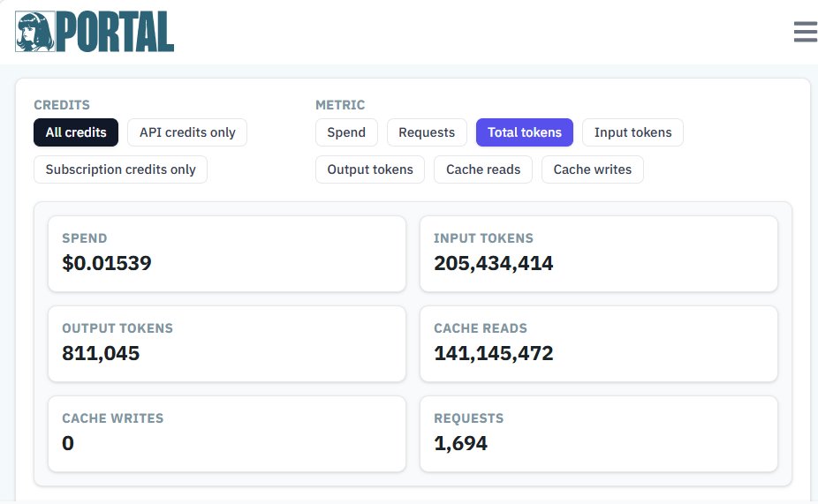Click the output tokens value 811,045

coord(101,353)
